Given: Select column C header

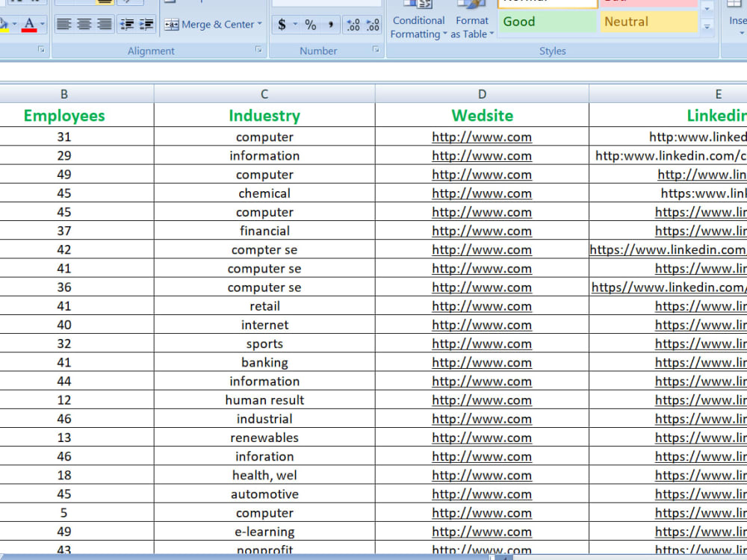Looking at the screenshot, I should click(x=264, y=94).
